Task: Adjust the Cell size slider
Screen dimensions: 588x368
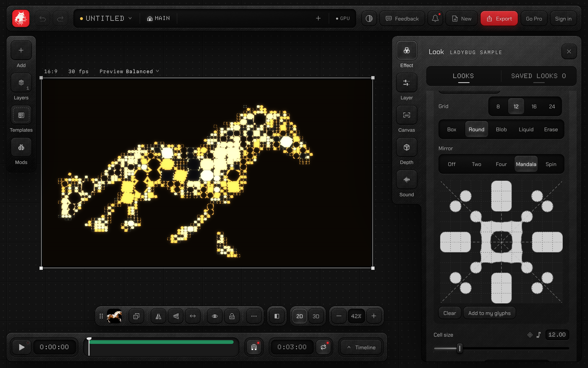Action: [x=501, y=348]
